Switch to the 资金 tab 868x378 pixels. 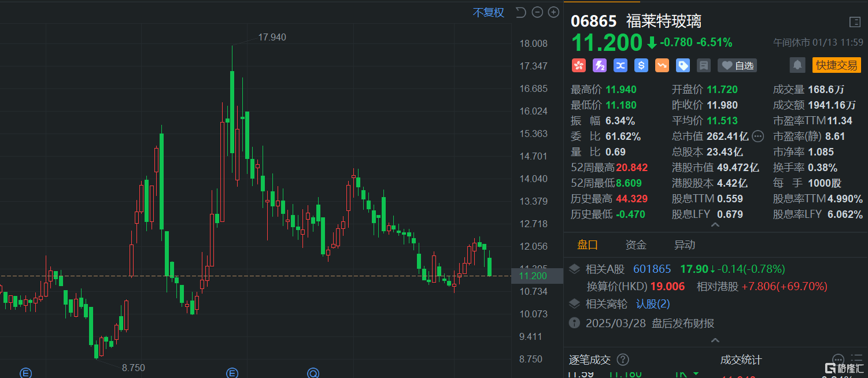point(636,245)
